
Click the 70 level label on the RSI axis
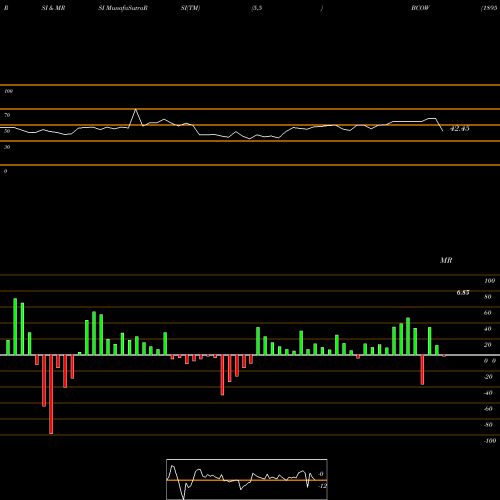click(7, 115)
